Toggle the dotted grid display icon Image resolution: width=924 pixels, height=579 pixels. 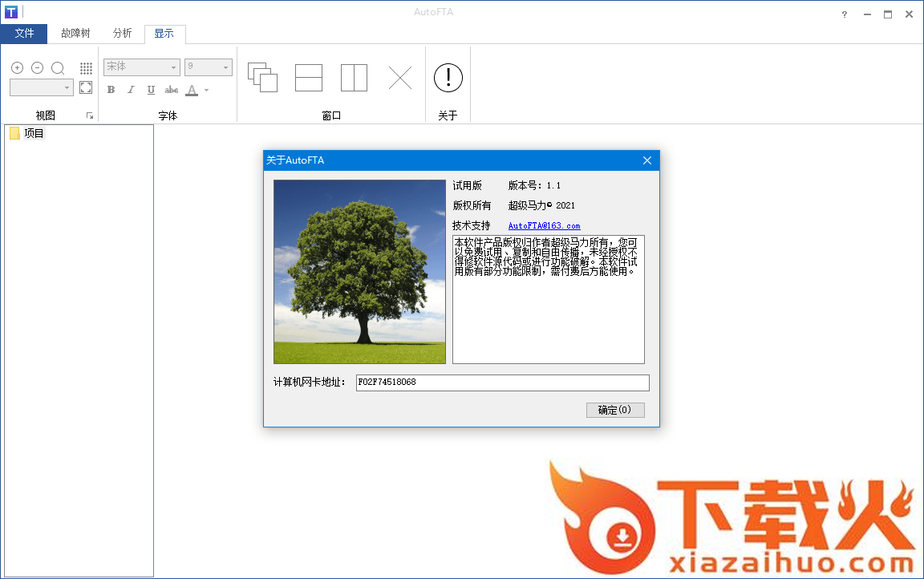click(x=86, y=68)
